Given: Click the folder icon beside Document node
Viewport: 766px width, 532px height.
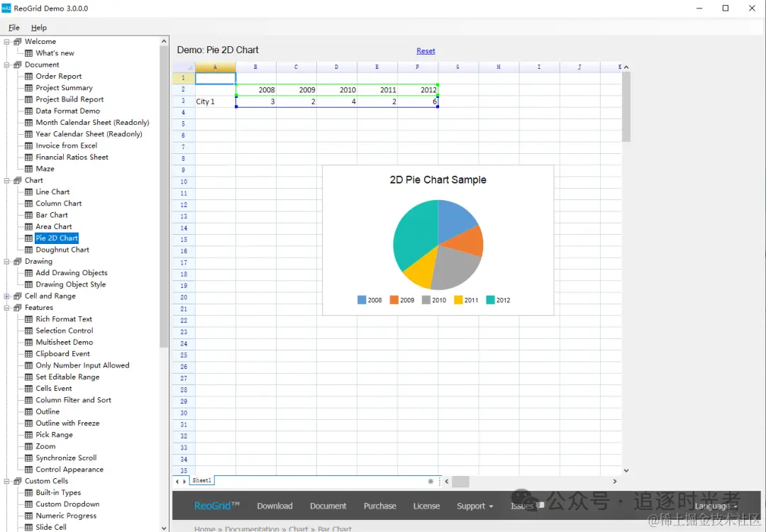Looking at the screenshot, I should pos(18,65).
